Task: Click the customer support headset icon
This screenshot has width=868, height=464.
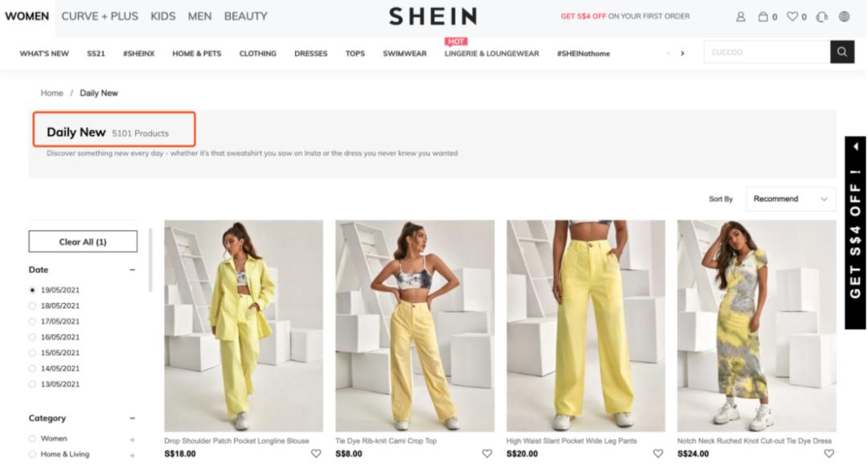Action: click(x=821, y=17)
